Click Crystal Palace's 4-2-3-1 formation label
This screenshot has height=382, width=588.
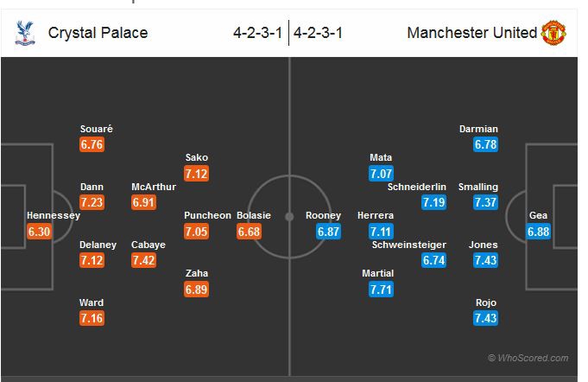(257, 34)
